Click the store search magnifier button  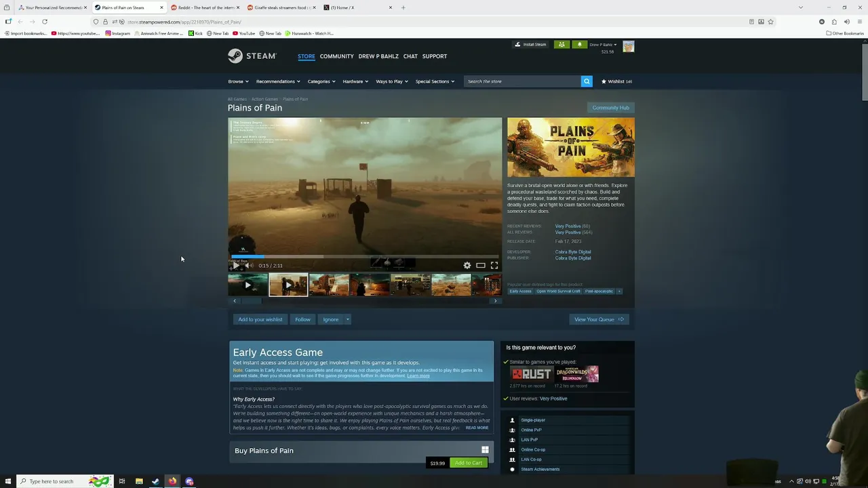pyautogui.click(x=587, y=81)
